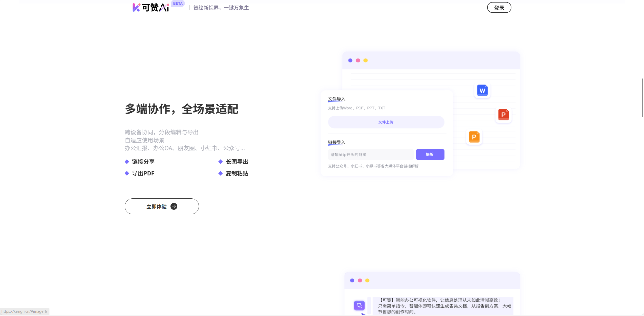This screenshot has height=316, width=644.
Task: Click the status bar URL kezign.cn/#image_6
Action: (24, 311)
